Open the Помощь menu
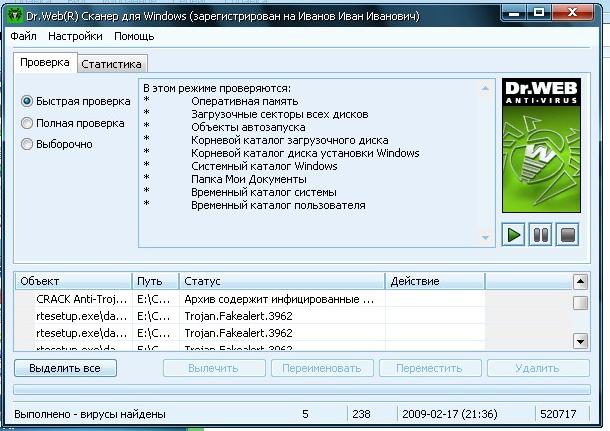This screenshot has width=610, height=431. click(x=134, y=36)
